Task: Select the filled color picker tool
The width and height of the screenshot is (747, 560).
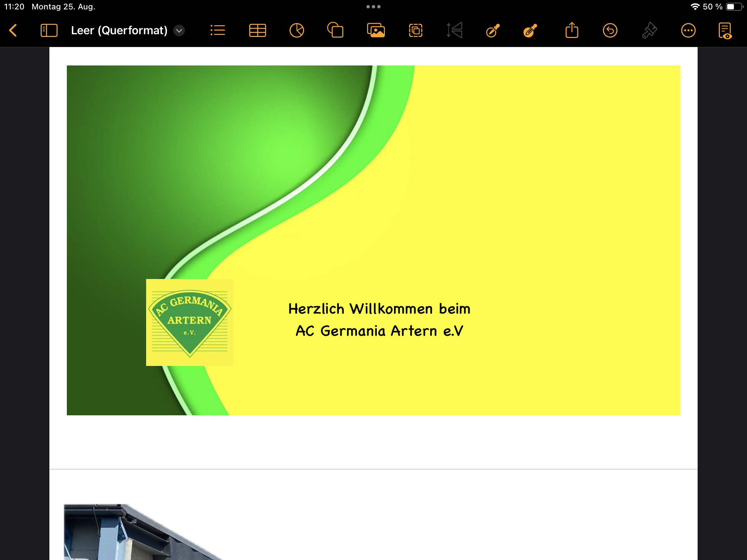Action: click(x=530, y=30)
